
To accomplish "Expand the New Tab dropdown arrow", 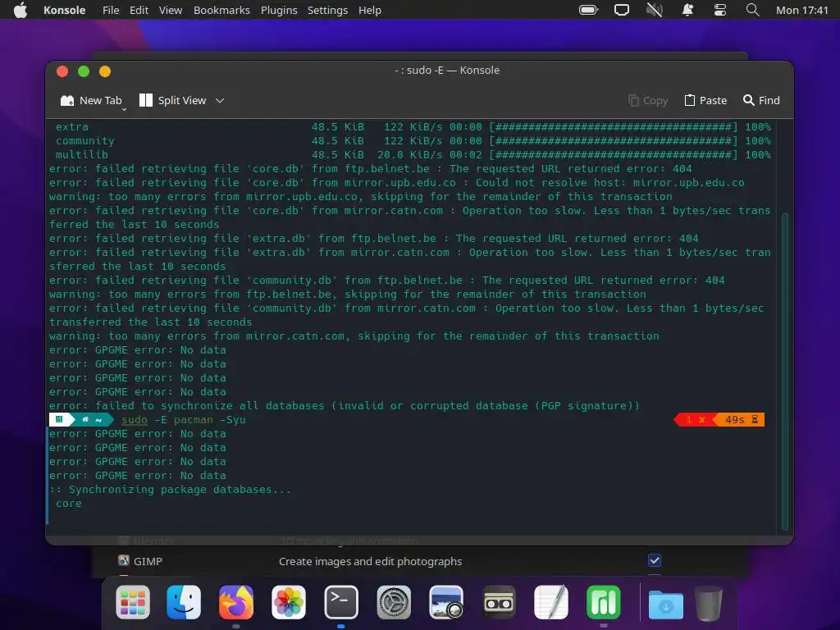I will point(125,109).
